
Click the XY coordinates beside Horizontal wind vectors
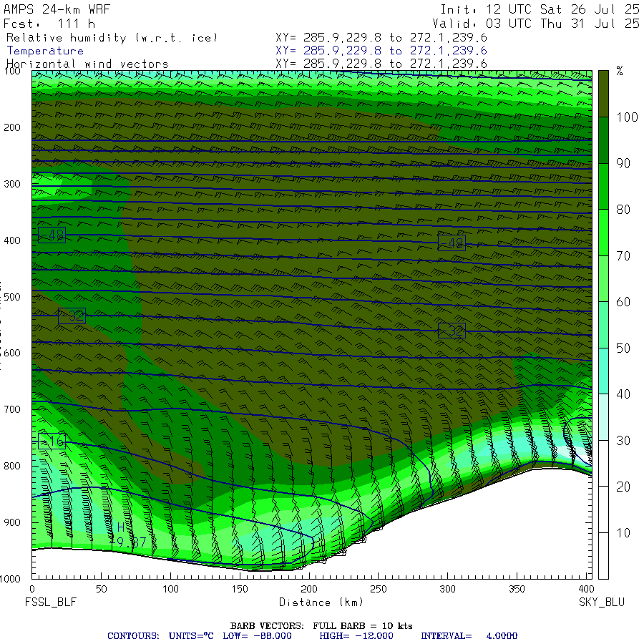point(381,64)
